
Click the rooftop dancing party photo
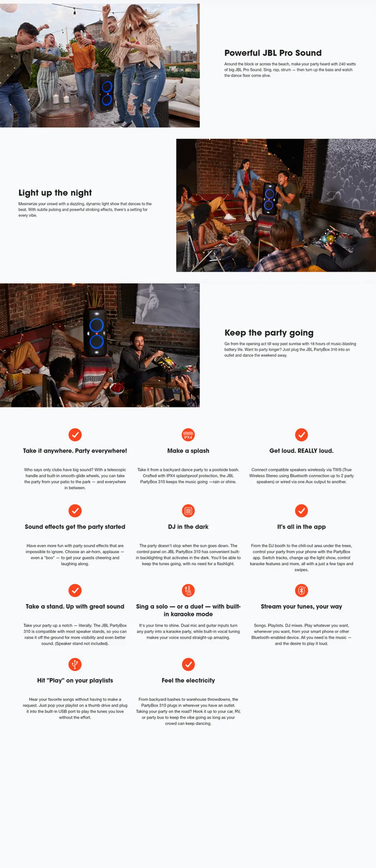[x=100, y=65]
